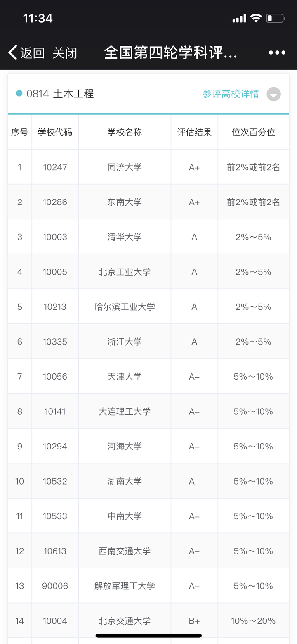Viewport: 297px width, 644px height.
Task: Tap the 位次百分位 column header
Action: 253,132
